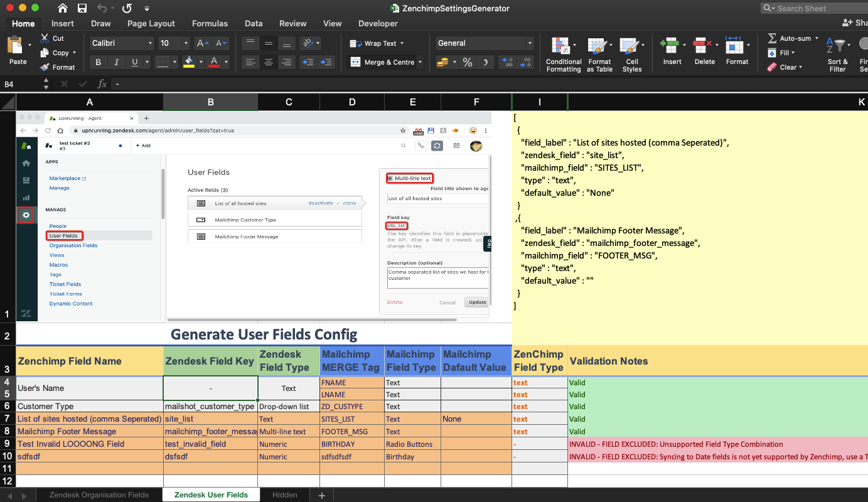Switch to the Formulas tab
Screen dimensions: 868x502
coord(210,23)
